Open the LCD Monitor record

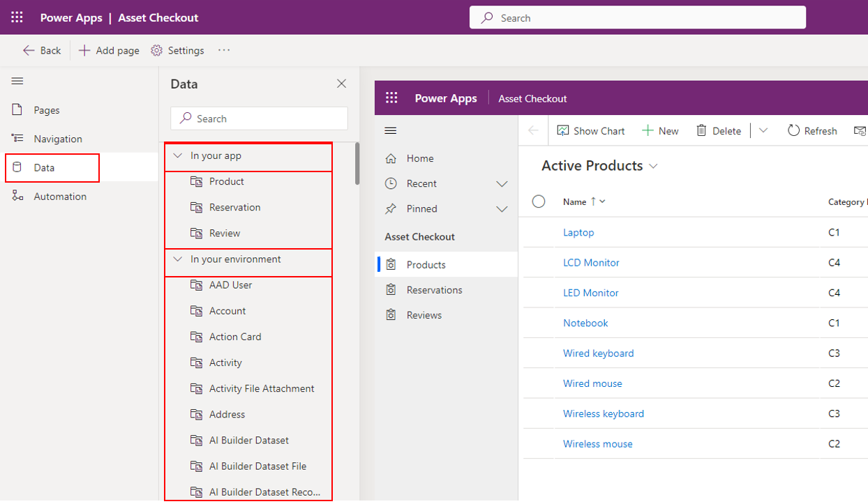pyautogui.click(x=591, y=263)
